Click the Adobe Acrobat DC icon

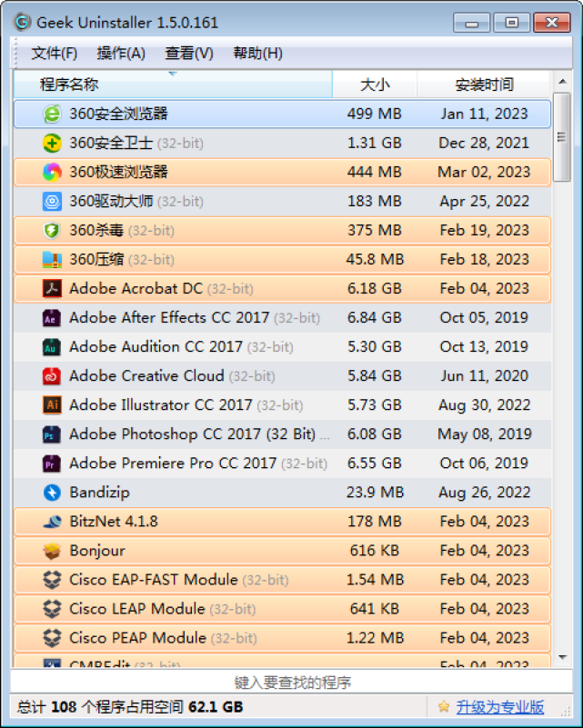[x=52, y=289]
